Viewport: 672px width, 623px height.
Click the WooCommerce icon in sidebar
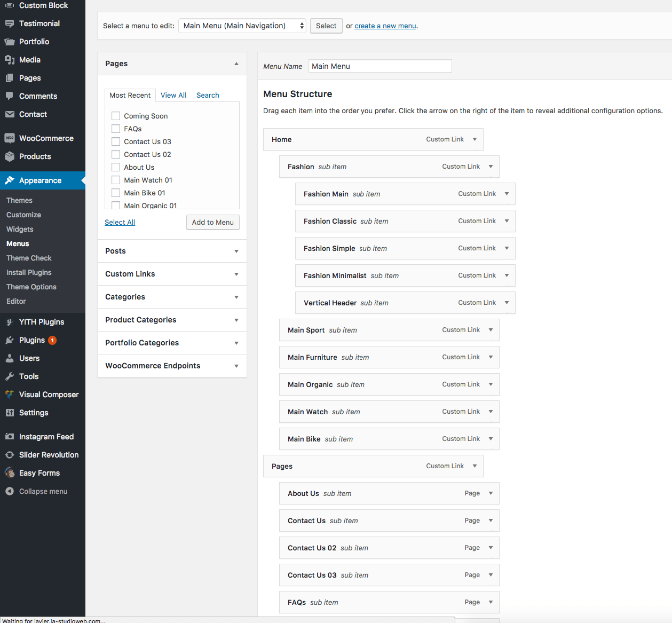[x=10, y=138]
